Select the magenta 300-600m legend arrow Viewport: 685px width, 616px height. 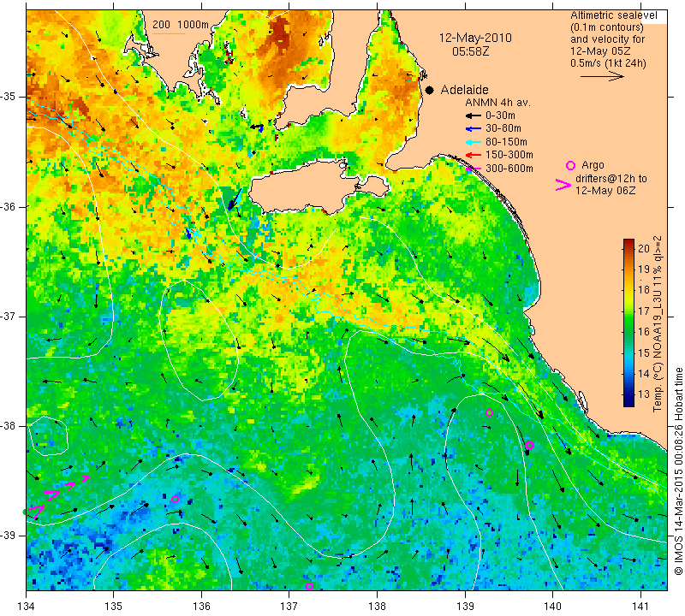(473, 169)
